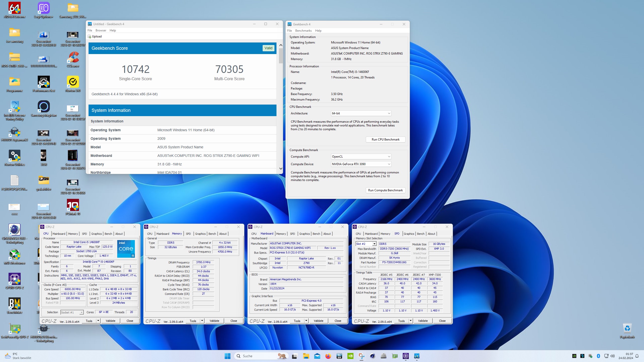The height and width of the screenshot is (362, 644).
Task: Click the Bluetooth tray icon
Action: [x=598, y=356]
